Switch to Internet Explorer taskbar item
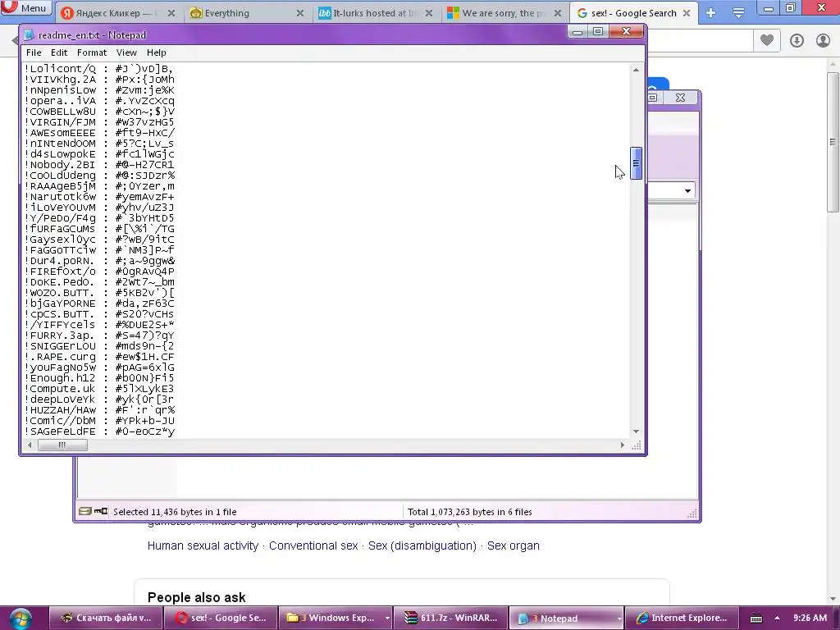Viewport: 840px width, 630px height. (682, 618)
